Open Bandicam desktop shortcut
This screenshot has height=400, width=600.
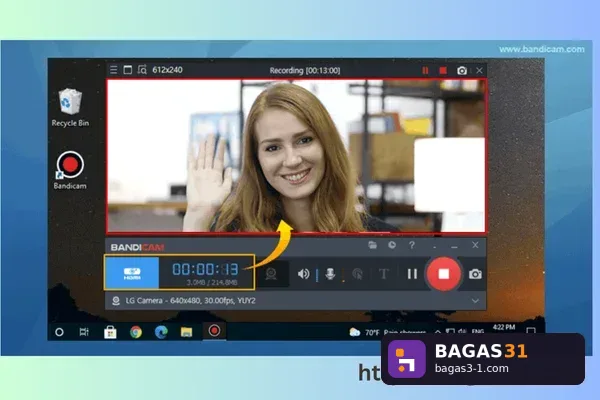tap(70, 170)
